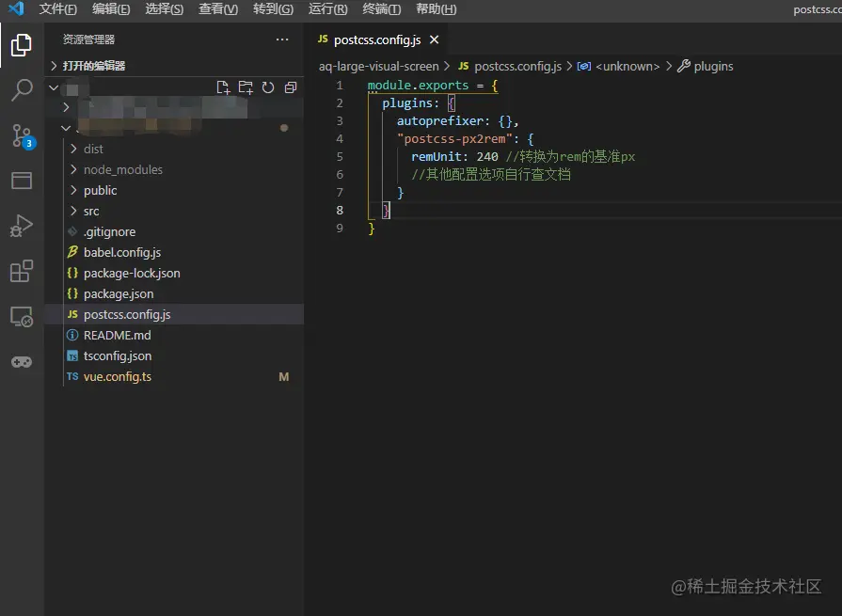Close the postcss.config.js editor tab

[434, 39]
